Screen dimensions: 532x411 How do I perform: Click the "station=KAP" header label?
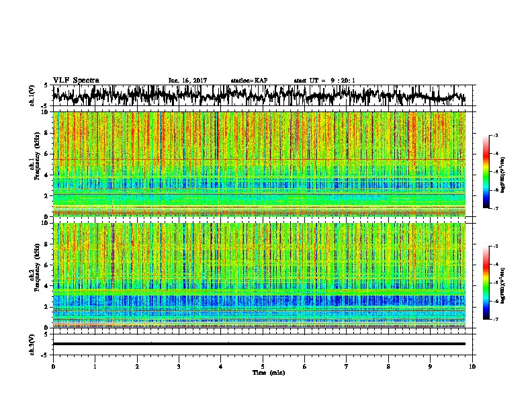(249, 81)
